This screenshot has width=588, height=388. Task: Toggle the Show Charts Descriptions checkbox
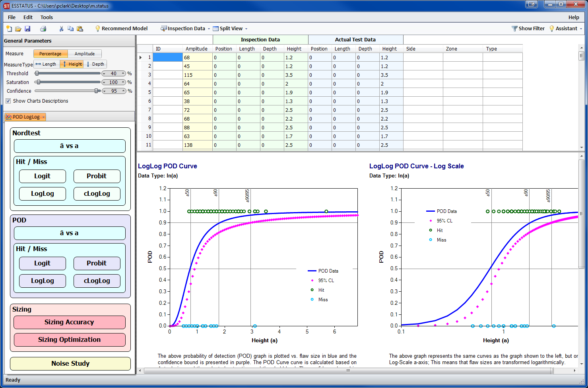(8, 101)
